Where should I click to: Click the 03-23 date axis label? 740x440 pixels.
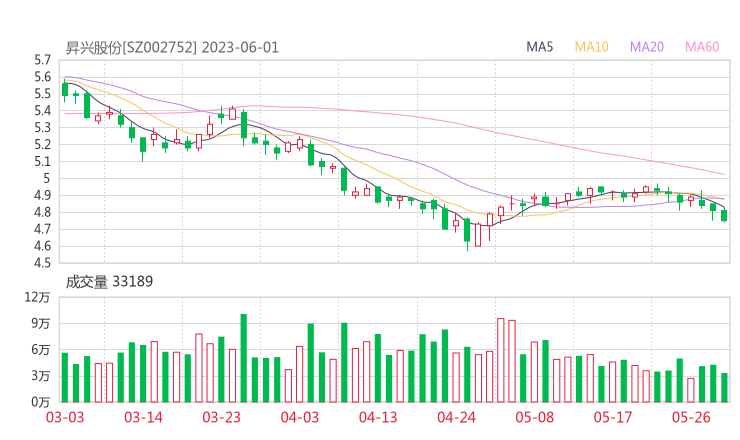click(x=221, y=417)
